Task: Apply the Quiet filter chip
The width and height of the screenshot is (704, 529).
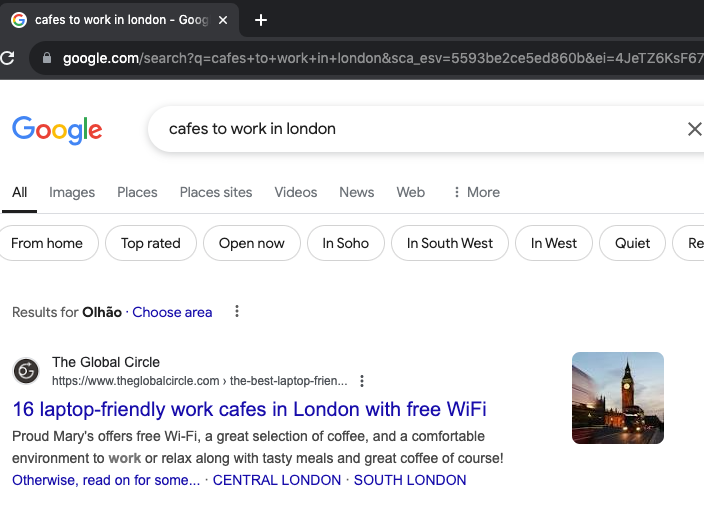Action: (x=632, y=243)
